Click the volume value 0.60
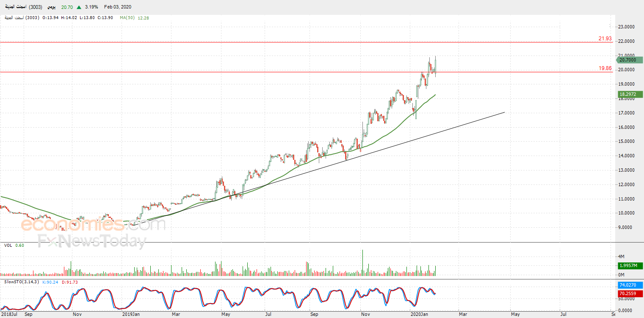 click(19, 245)
